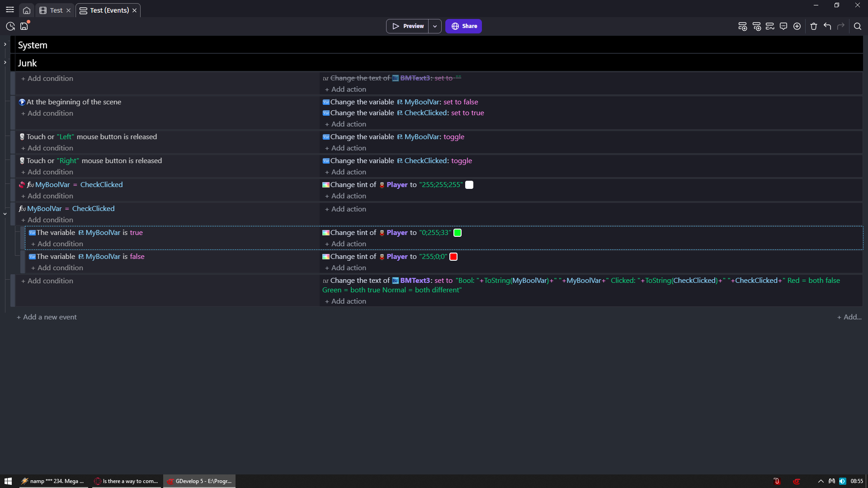Image resolution: width=868 pixels, height=488 pixels.
Task: Click the Redo arrow icon
Action: click(x=841, y=26)
